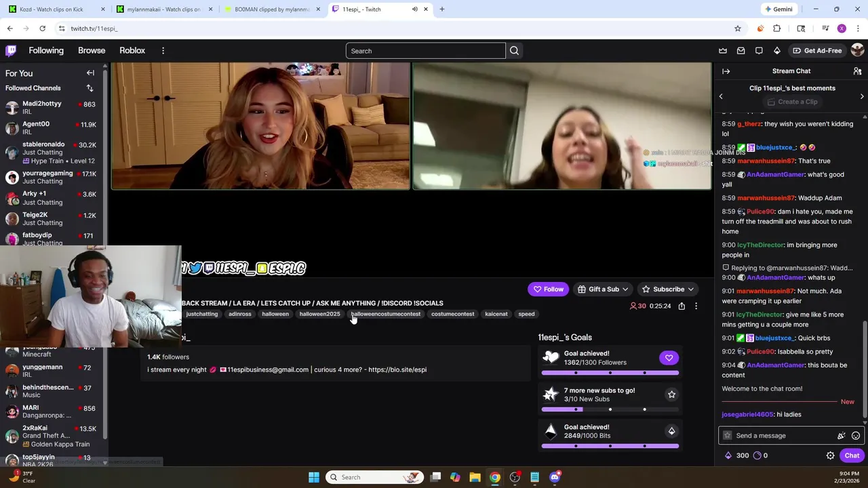Open chat settings gear

click(x=830, y=455)
